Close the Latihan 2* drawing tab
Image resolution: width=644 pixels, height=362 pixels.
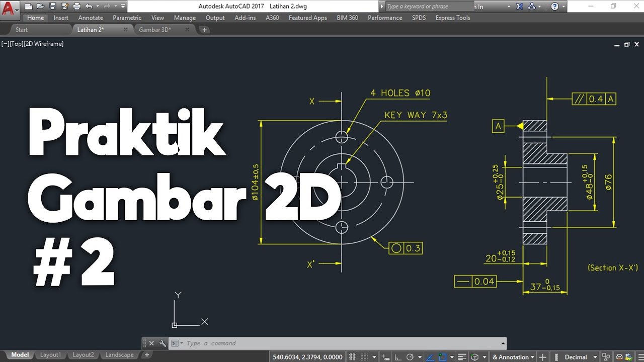pyautogui.click(x=126, y=30)
